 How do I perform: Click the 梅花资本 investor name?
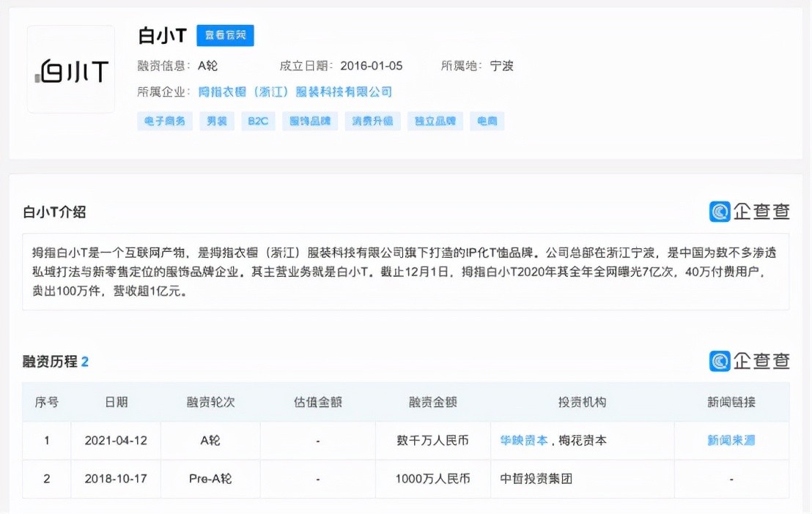click(x=583, y=441)
